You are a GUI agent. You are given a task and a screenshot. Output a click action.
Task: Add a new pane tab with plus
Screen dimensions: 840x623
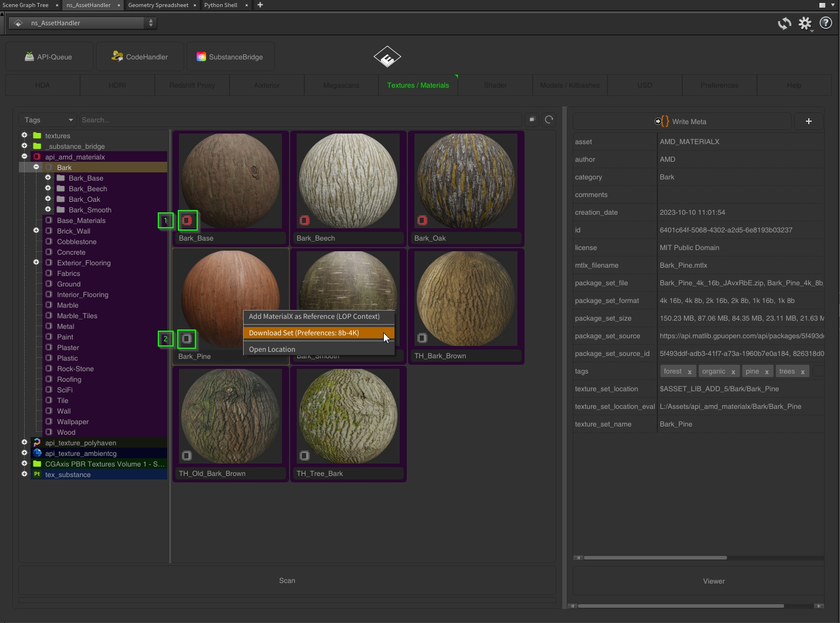point(260,5)
